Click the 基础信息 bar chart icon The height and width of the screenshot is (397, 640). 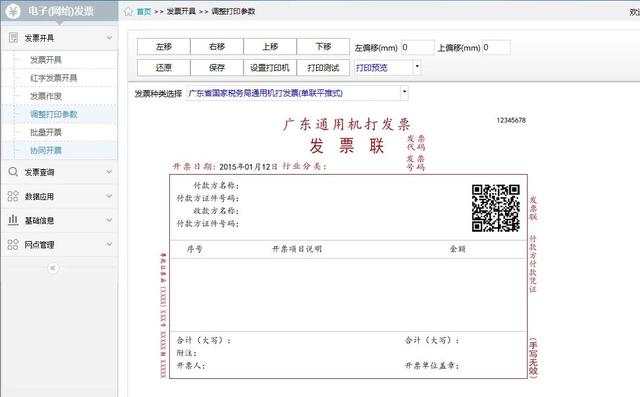point(13,220)
